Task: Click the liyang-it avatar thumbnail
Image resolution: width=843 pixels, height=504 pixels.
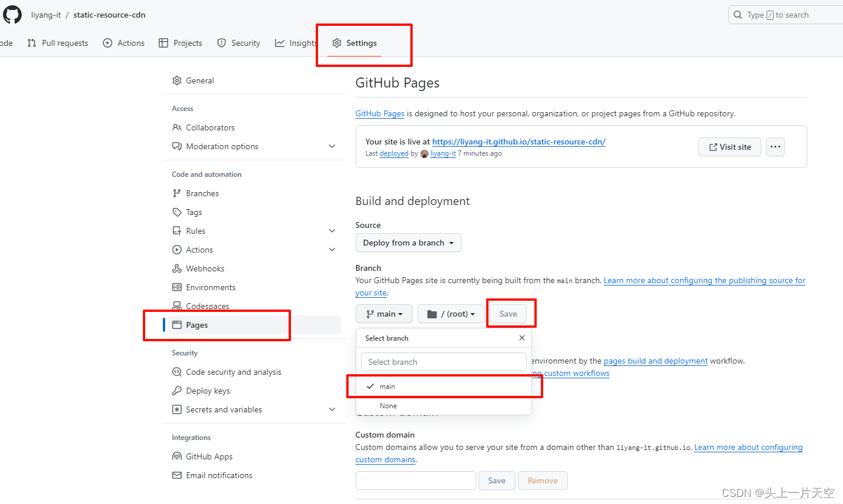Action: (x=424, y=154)
